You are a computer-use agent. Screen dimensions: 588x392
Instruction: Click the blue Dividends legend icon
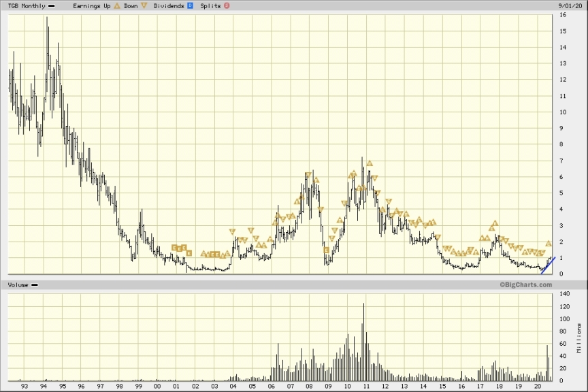tap(189, 5)
